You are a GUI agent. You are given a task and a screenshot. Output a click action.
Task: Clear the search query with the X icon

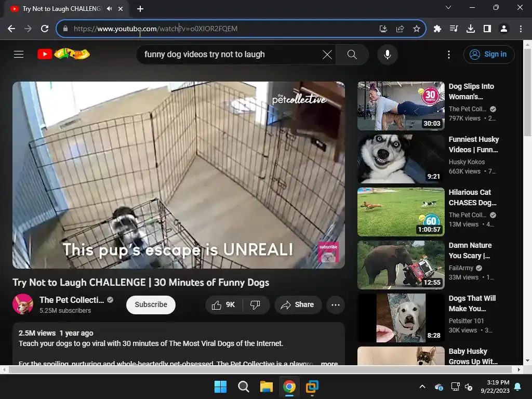pyautogui.click(x=327, y=54)
